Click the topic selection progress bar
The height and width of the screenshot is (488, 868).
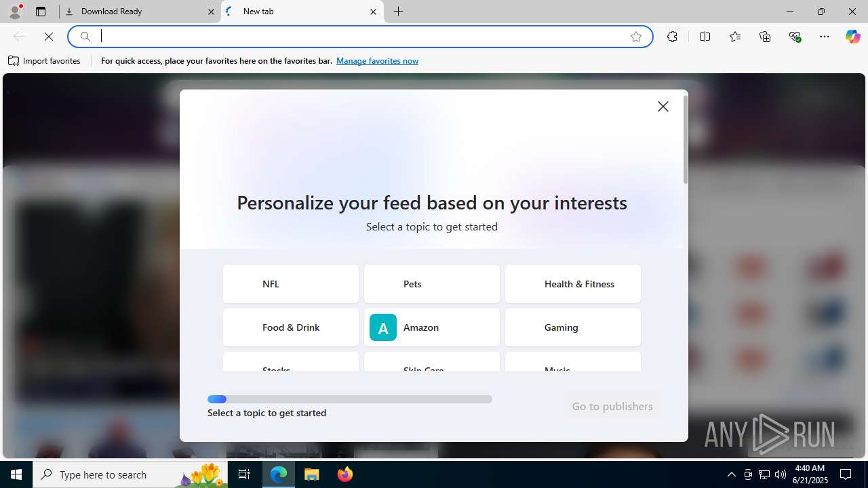[x=350, y=399]
